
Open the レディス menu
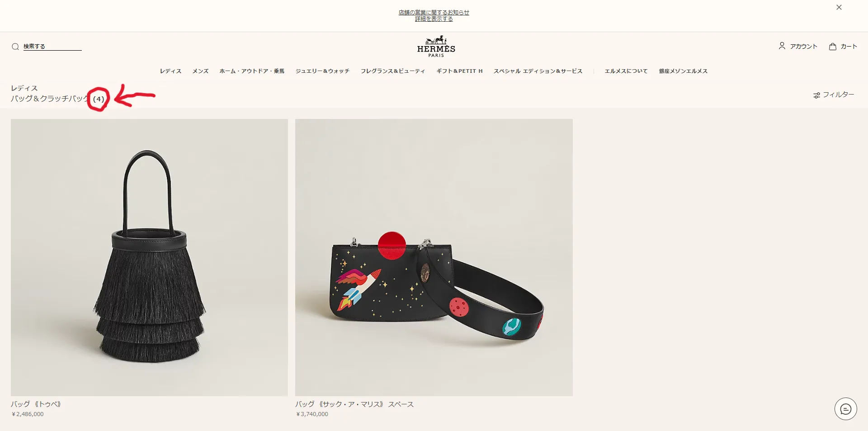170,71
